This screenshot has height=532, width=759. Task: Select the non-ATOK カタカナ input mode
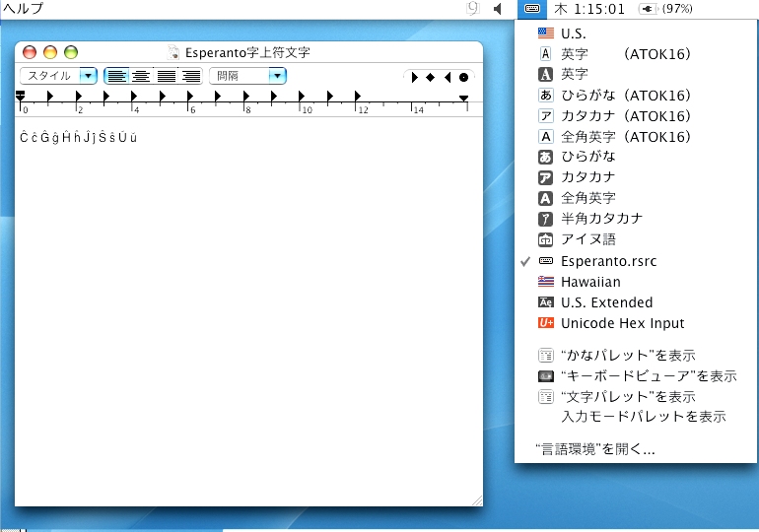(636, 177)
